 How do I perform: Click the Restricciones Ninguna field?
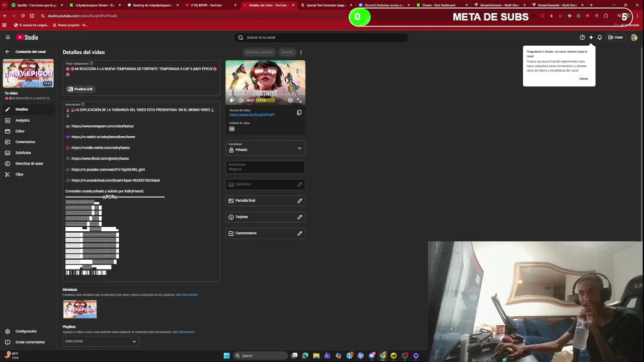tap(265, 167)
